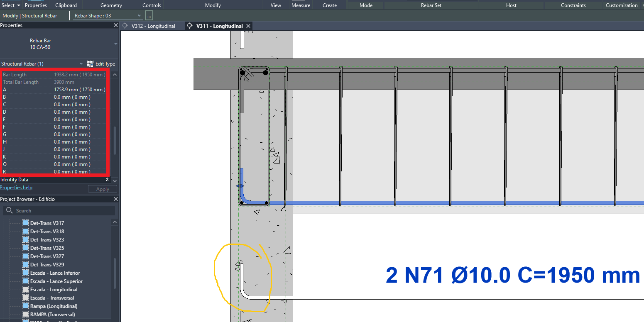Open Det-Trans V317 view
Screen dimensions: 644x322
point(47,223)
